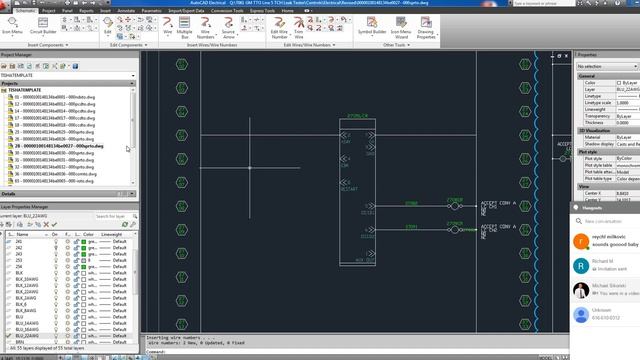The width and height of the screenshot is (640, 360).
Task: Choose the Multiple Bus tool
Action: pos(184,28)
